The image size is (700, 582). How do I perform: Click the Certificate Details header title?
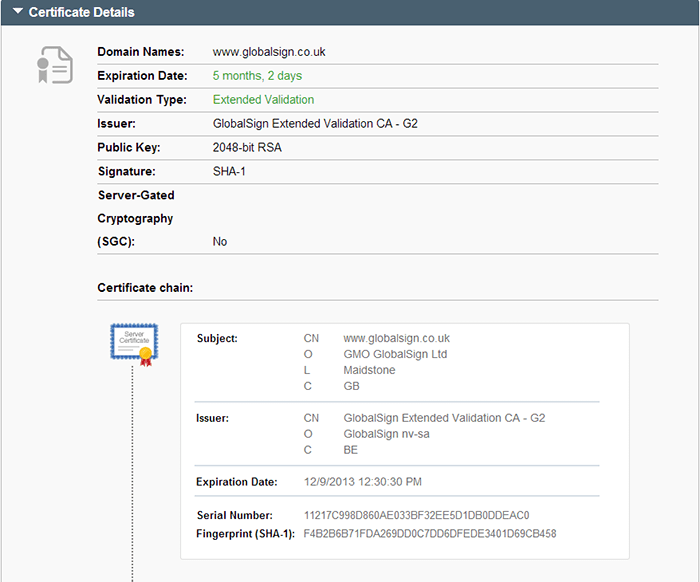(x=81, y=12)
